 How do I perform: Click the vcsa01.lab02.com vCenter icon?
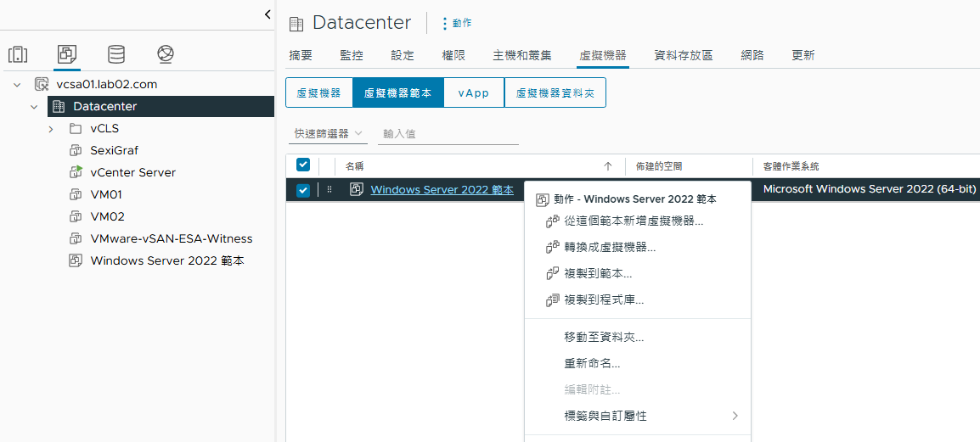click(42, 84)
